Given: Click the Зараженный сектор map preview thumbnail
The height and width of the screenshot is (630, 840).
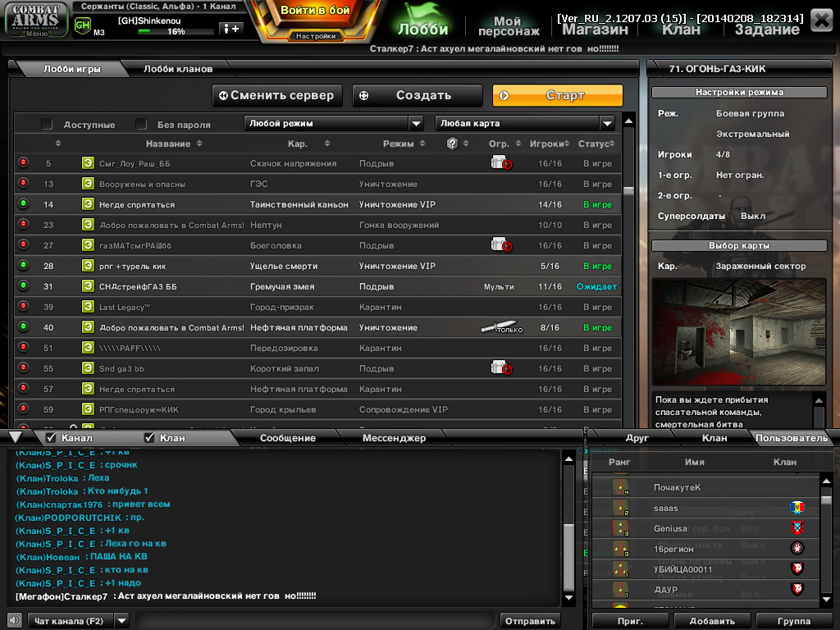Looking at the screenshot, I should pyautogui.click(x=739, y=331).
